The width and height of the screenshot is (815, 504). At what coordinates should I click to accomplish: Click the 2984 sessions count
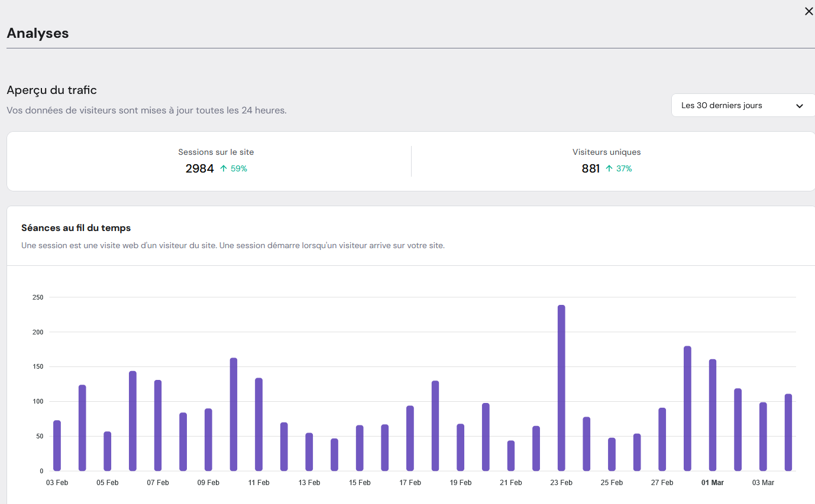point(199,169)
